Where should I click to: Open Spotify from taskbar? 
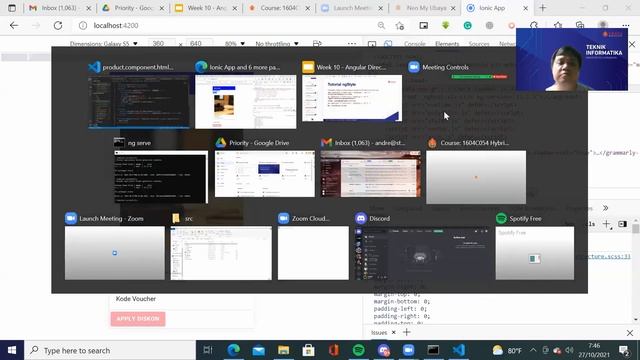click(x=358, y=350)
